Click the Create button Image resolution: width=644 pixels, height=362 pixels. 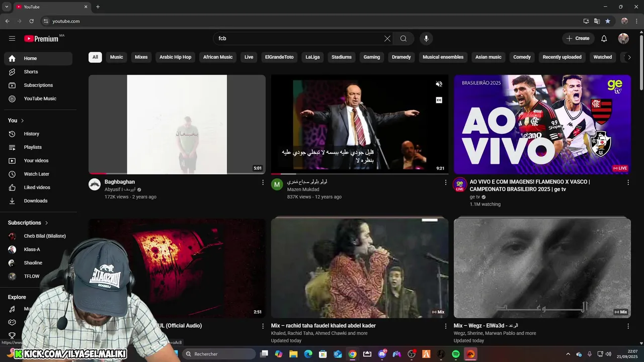(x=578, y=38)
